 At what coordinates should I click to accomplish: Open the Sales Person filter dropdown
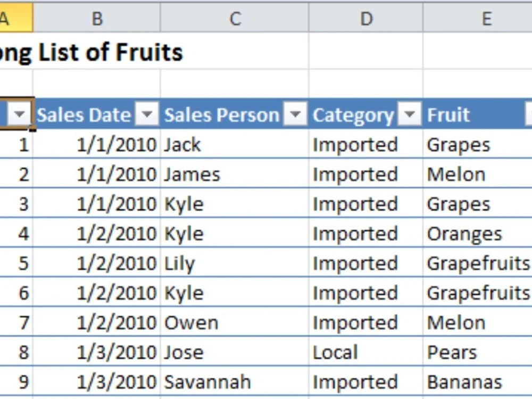[295, 114]
